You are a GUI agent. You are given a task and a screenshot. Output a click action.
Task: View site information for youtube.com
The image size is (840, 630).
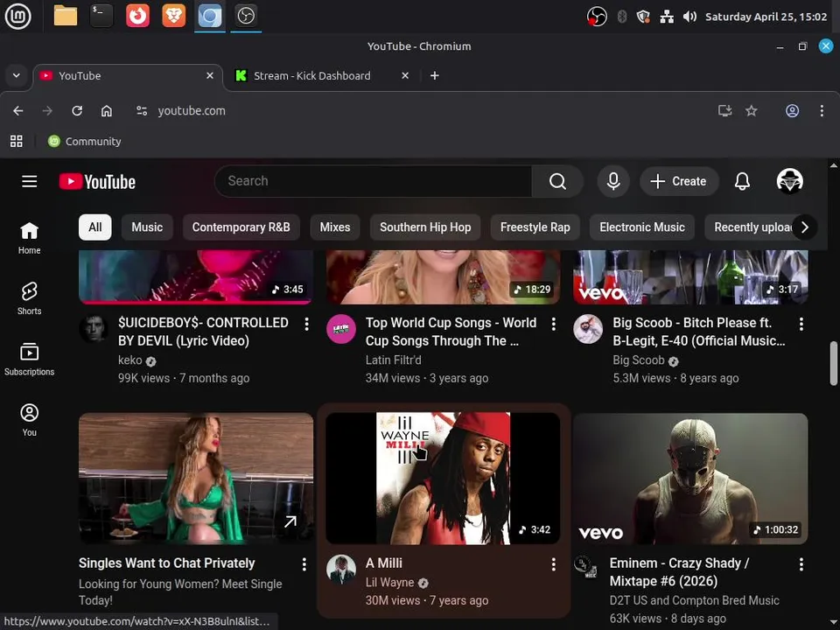pyautogui.click(x=142, y=111)
